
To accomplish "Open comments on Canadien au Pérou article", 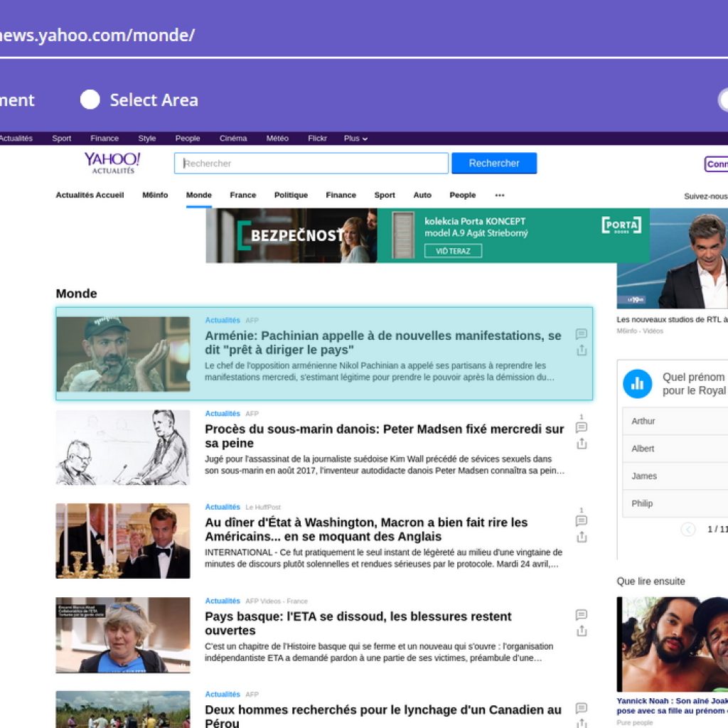I will [x=582, y=708].
